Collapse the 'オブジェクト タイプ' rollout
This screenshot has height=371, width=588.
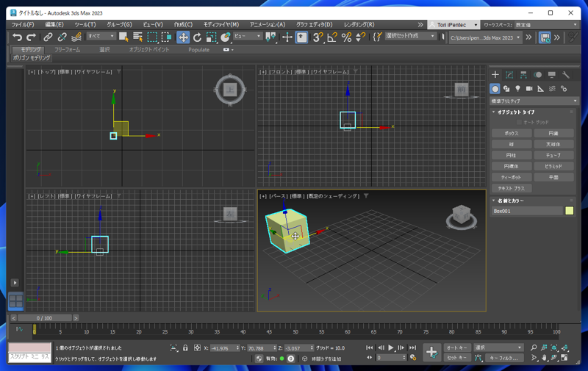point(516,112)
